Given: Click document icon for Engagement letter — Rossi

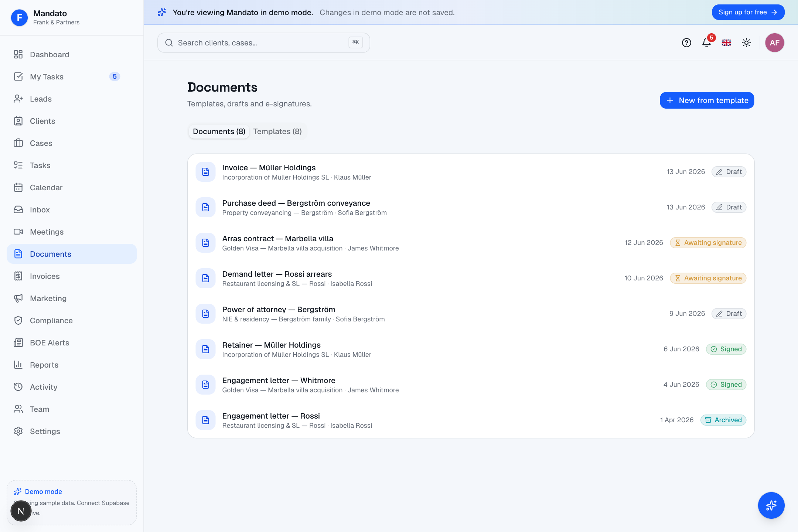Looking at the screenshot, I should (x=206, y=420).
